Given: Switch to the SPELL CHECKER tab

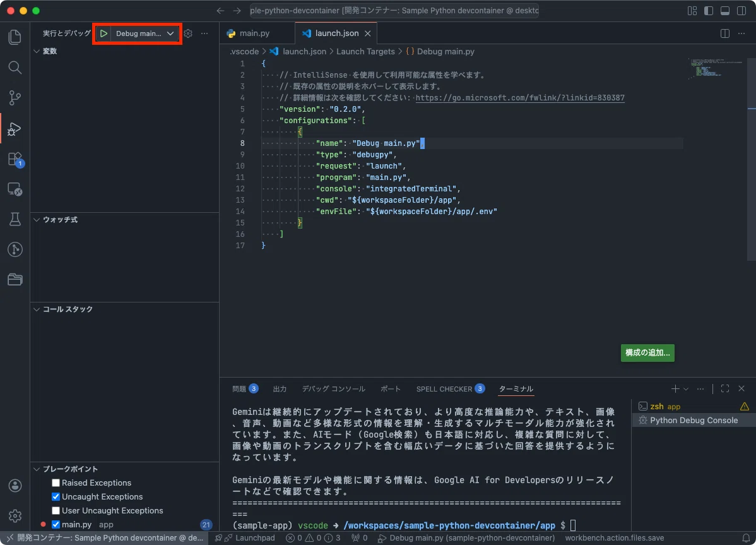Looking at the screenshot, I should pos(451,389).
